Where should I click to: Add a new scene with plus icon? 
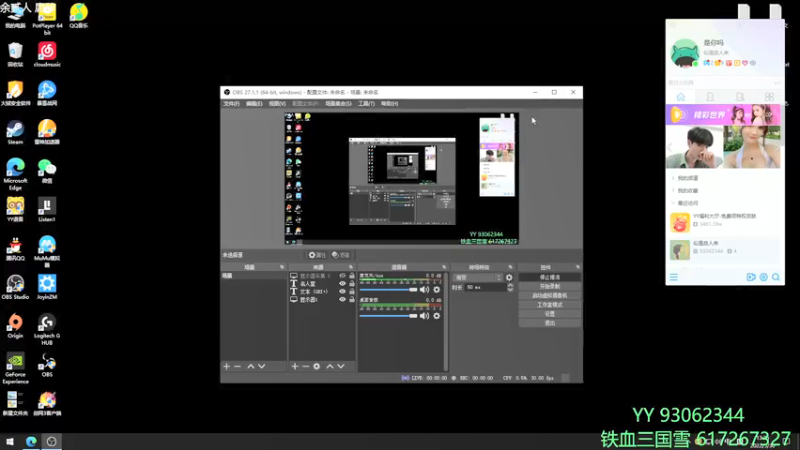227,366
